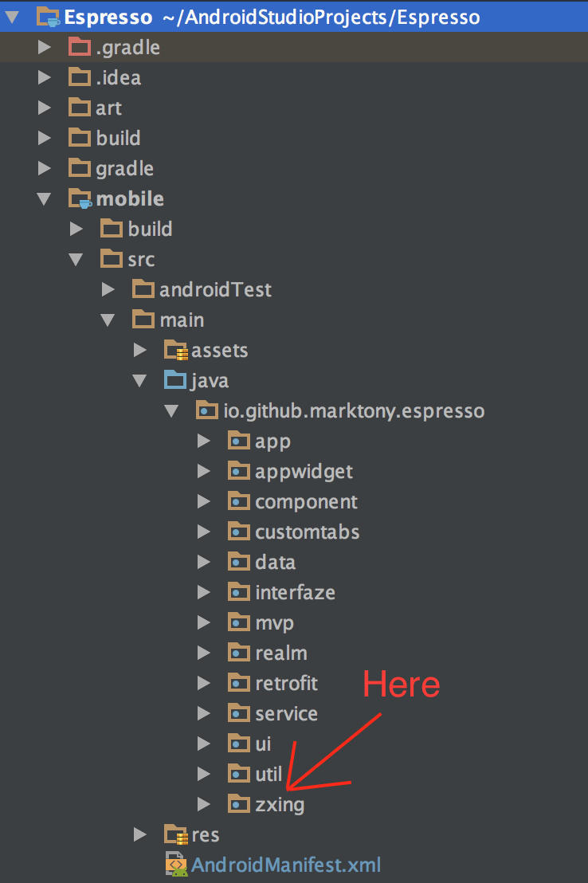Image resolution: width=588 pixels, height=883 pixels.
Task: Click the .idea folder icon
Action: pyautogui.click(x=80, y=77)
